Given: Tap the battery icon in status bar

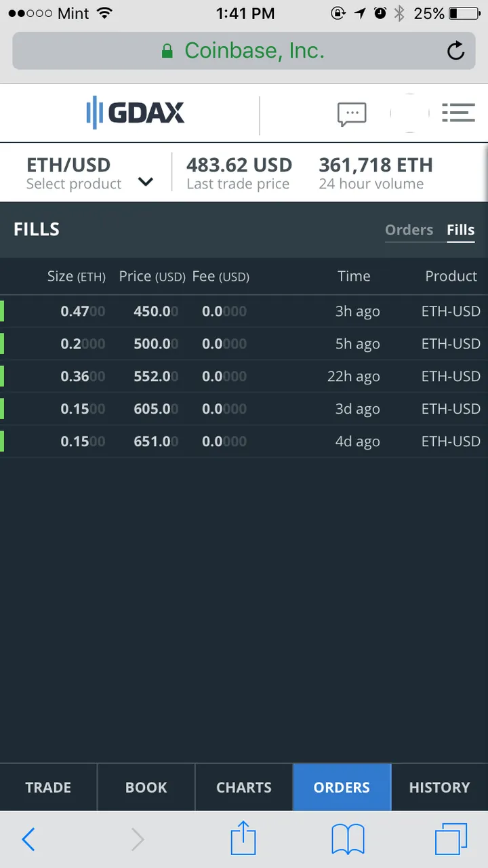Looking at the screenshot, I should pos(464,13).
